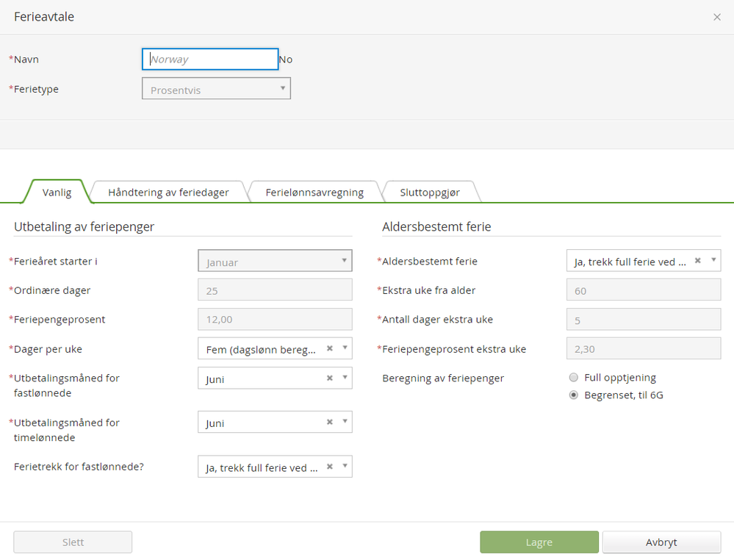
Task: Select Begrenset, til 6G radio option
Action: pos(574,395)
